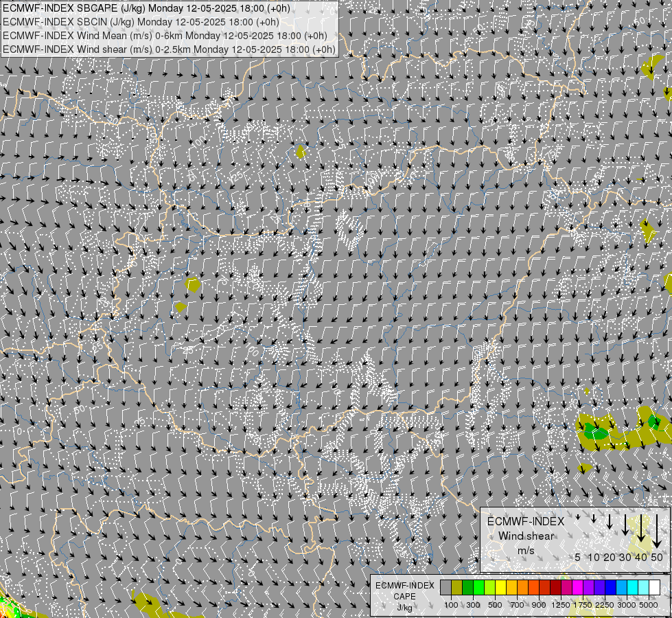Select the bright magenta CAPE legend swatch
This screenshot has height=618, width=672.
(x=578, y=587)
